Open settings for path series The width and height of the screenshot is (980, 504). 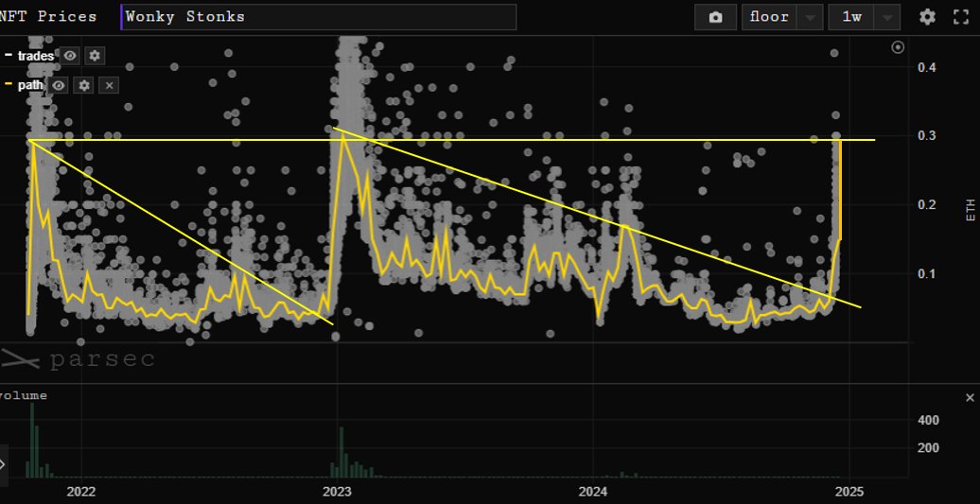point(84,85)
